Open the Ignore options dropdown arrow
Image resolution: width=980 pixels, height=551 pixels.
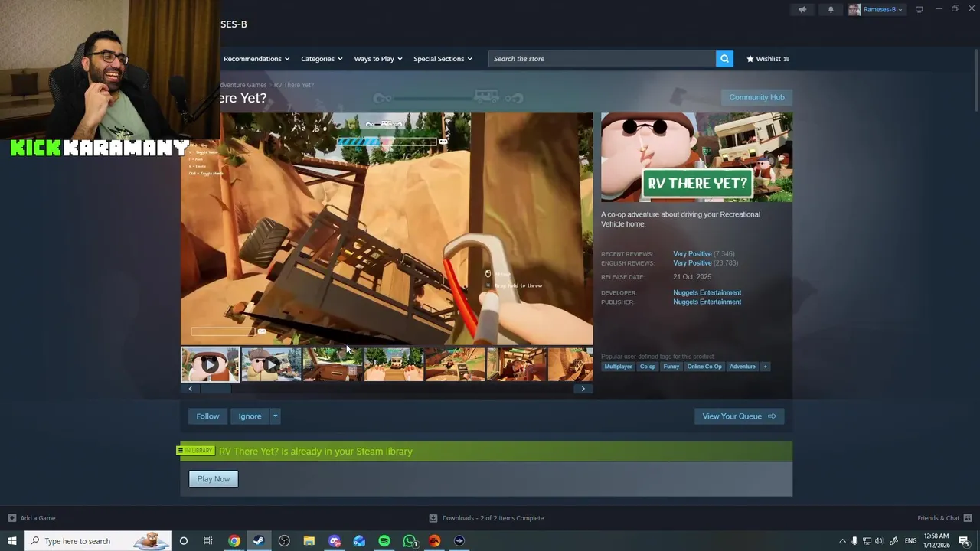275,416
